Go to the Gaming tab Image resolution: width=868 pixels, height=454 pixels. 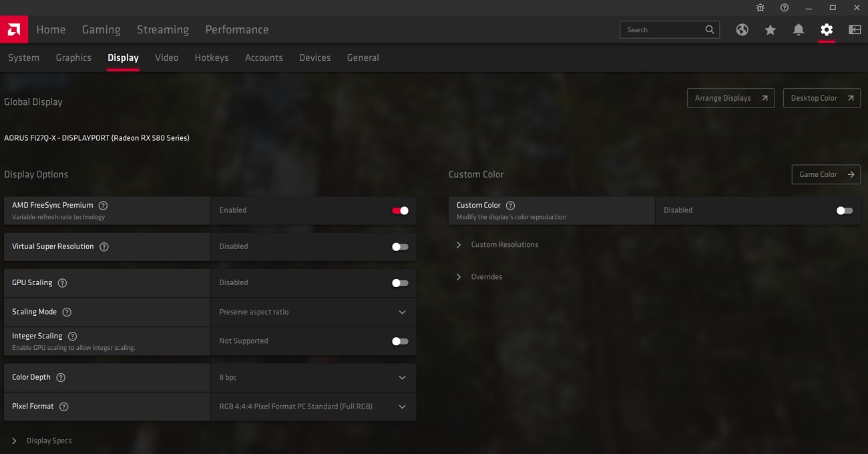(x=101, y=29)
